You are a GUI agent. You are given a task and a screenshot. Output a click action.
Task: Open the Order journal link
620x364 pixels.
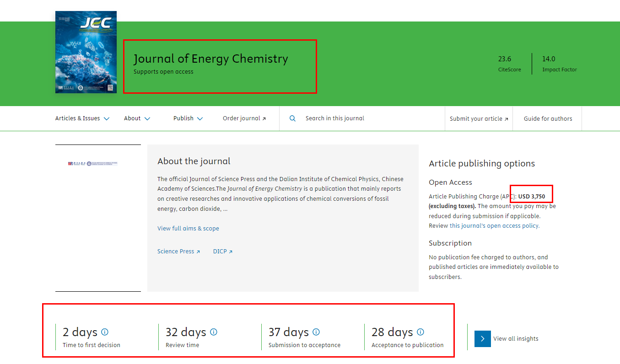point(244,118)
